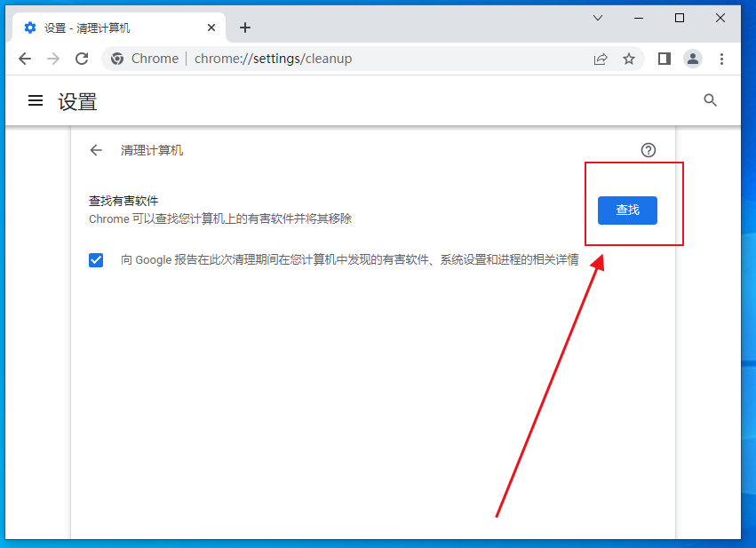Maximize the Chrome window
Viewport: 756px width, 548px height.
(680, 18)
